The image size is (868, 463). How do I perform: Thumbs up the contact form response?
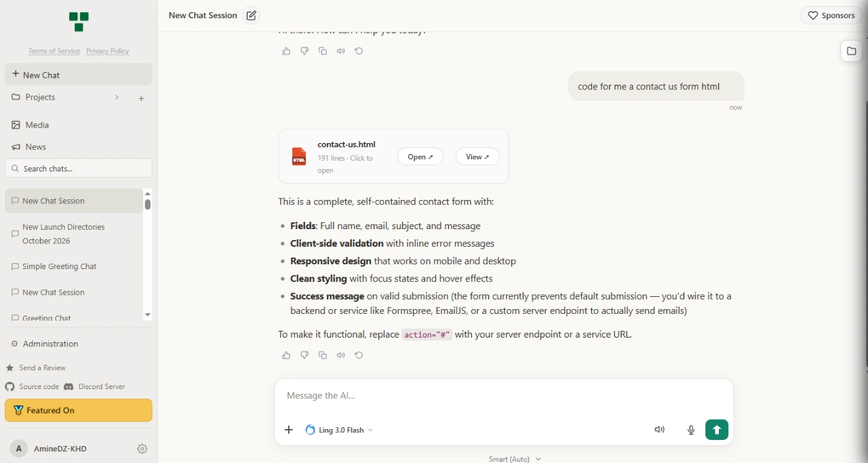tap(286, 355)
